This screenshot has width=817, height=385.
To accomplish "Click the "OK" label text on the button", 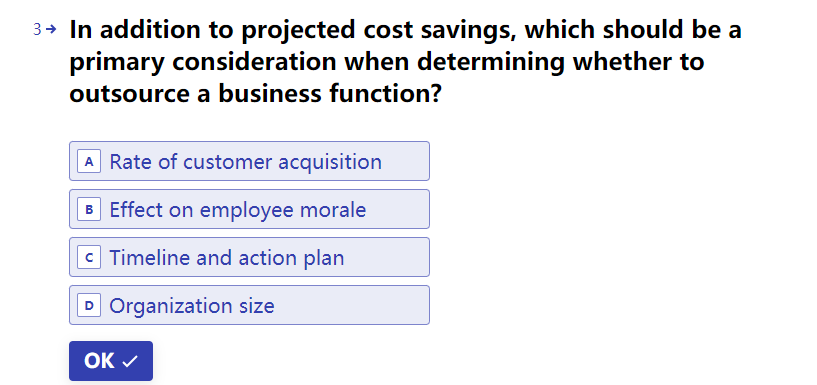I will pos(99,361).
